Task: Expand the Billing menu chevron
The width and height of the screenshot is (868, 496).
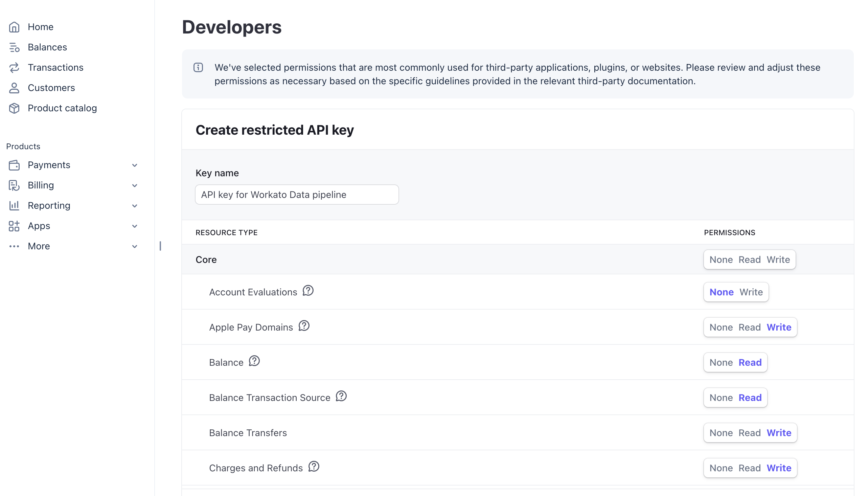Action: 135,186
